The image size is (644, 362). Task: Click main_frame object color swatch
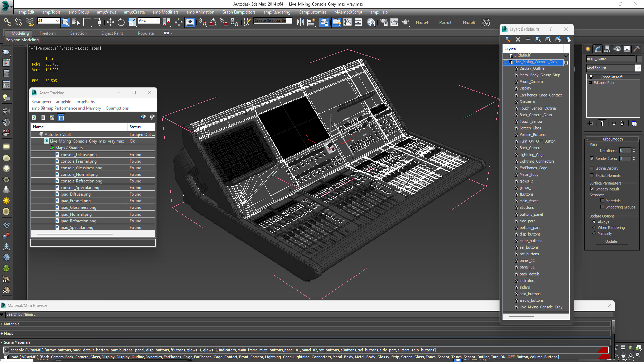pyautogui.click(x=639, y=59)
